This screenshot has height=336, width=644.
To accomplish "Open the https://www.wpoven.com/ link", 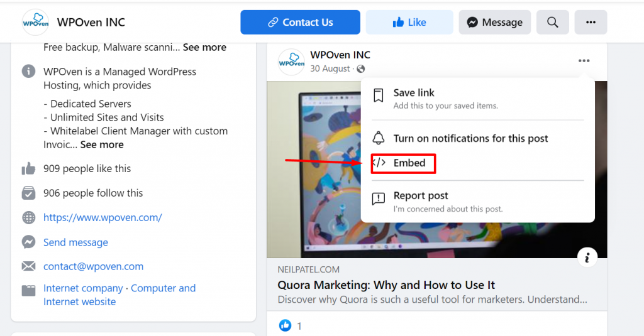I will [x=103, y=217].
